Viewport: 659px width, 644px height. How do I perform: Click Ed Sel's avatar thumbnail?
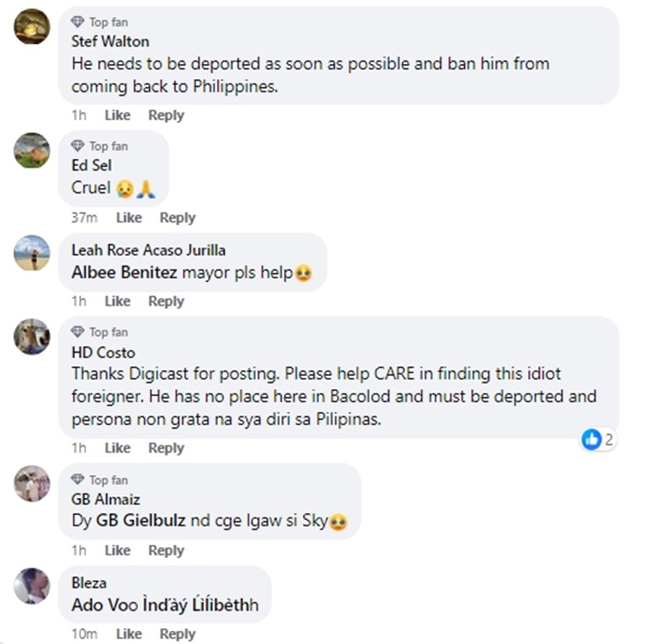[32, 150]
